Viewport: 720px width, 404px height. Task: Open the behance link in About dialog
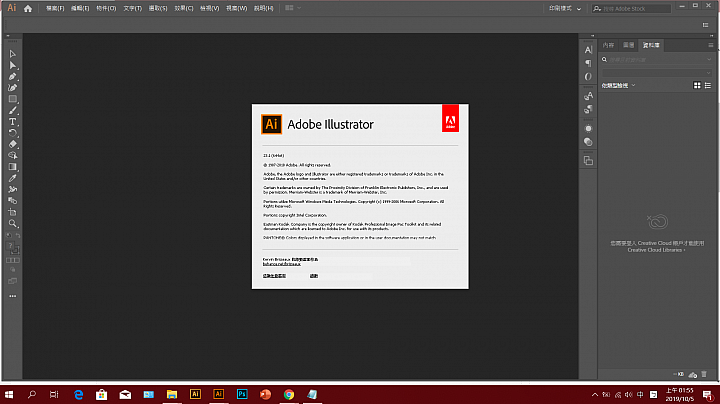[282, 264]
